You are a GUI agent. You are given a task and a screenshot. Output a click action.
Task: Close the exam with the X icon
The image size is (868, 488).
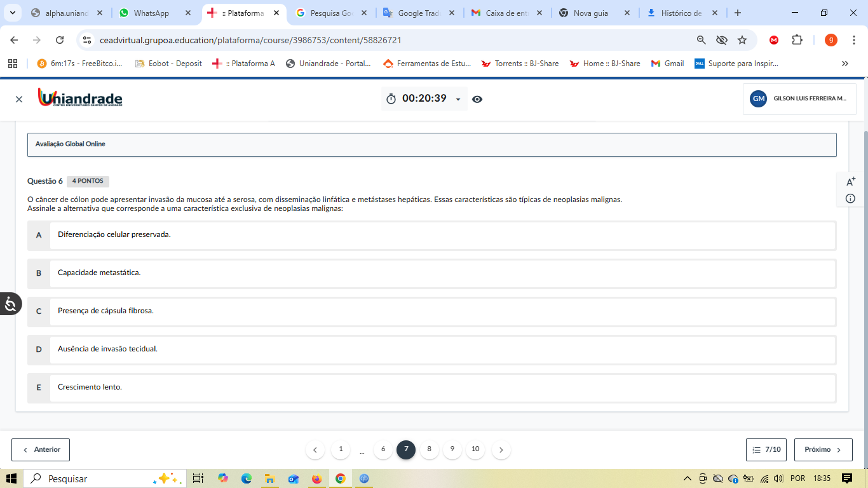19,99
